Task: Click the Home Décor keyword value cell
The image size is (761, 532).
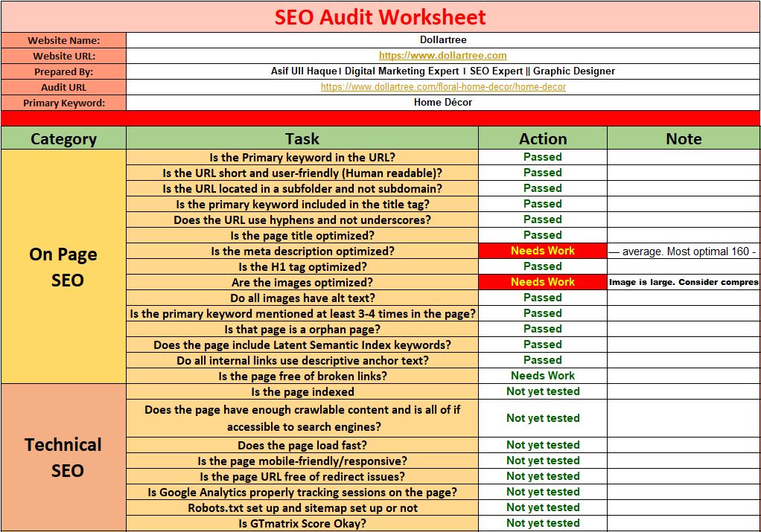Action: pos(443,103)
